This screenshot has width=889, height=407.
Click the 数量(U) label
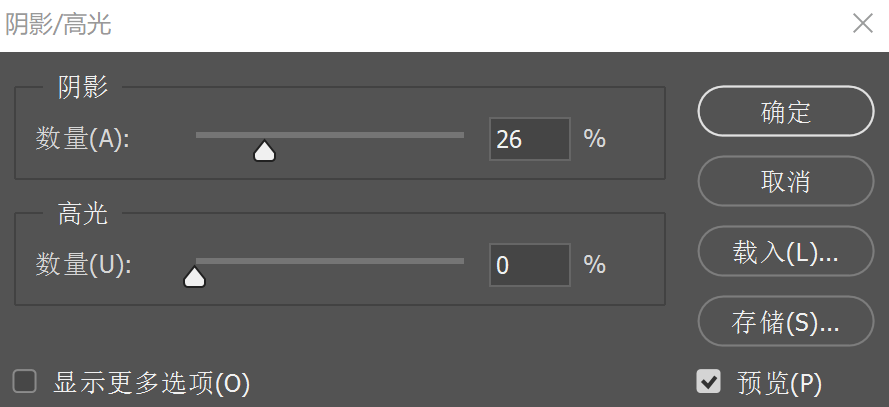click(x=83, y=265)
